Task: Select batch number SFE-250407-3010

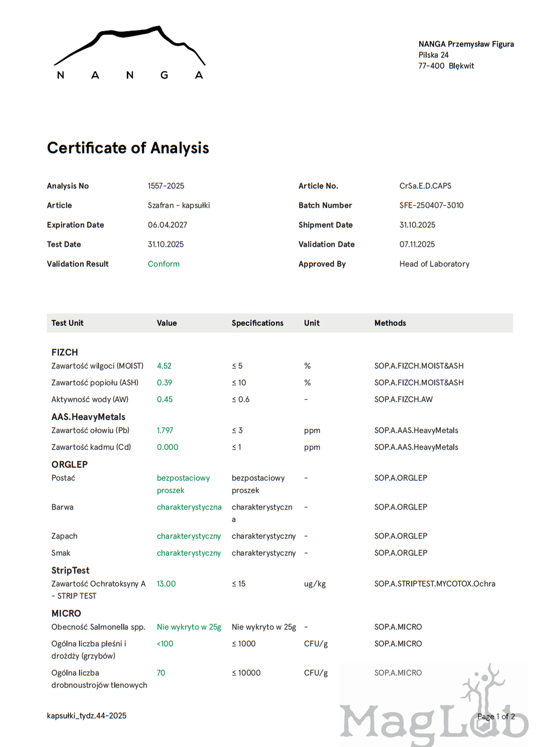Action: click(431, 206)
